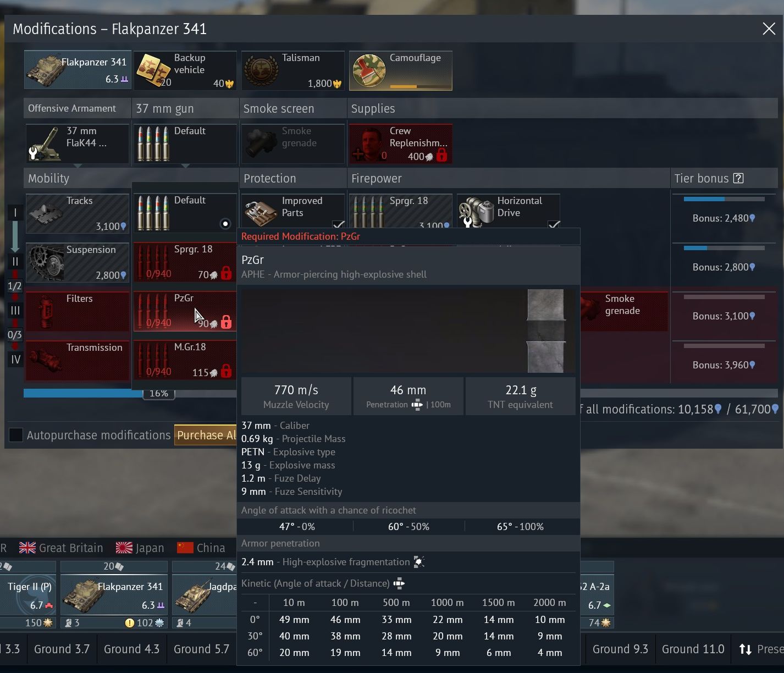
Task: Enable the Autopurchase modifications checkbox
Action: click(x=16, y=435)
